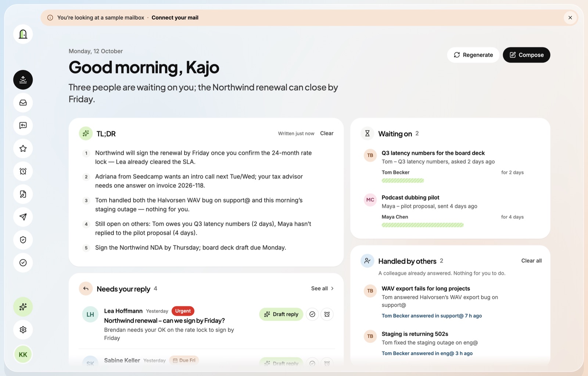This screenshot has height=376, width=588.
Task: Open Q3 latency numbers for the board deck
Action: point(433,153)
